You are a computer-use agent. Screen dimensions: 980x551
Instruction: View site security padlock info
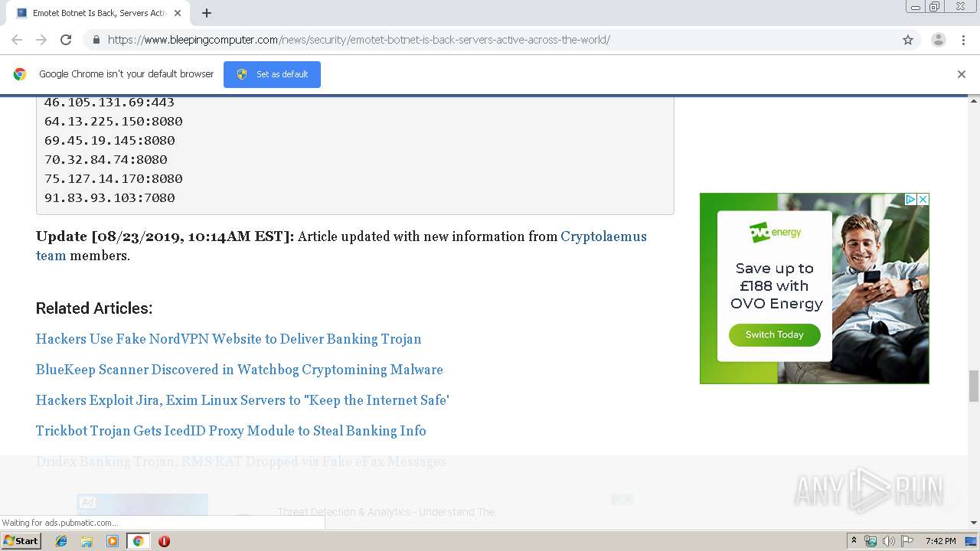[96, 40]
